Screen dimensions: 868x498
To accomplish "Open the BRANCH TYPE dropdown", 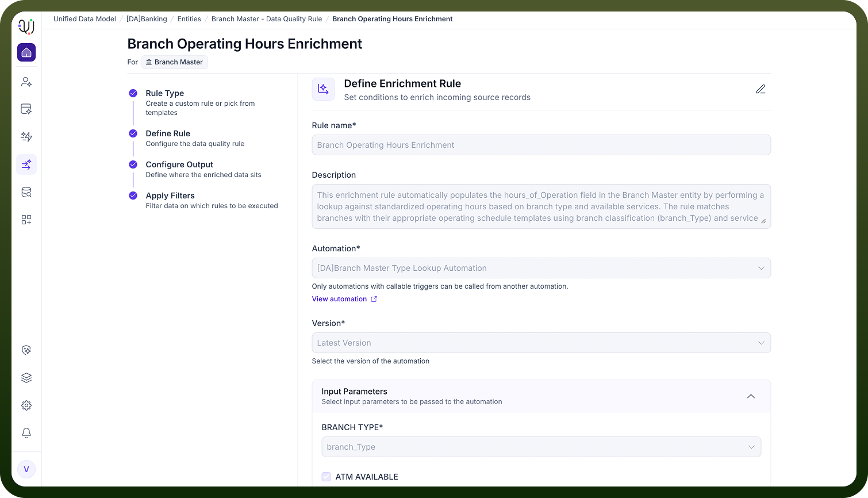I will point(541,447).
